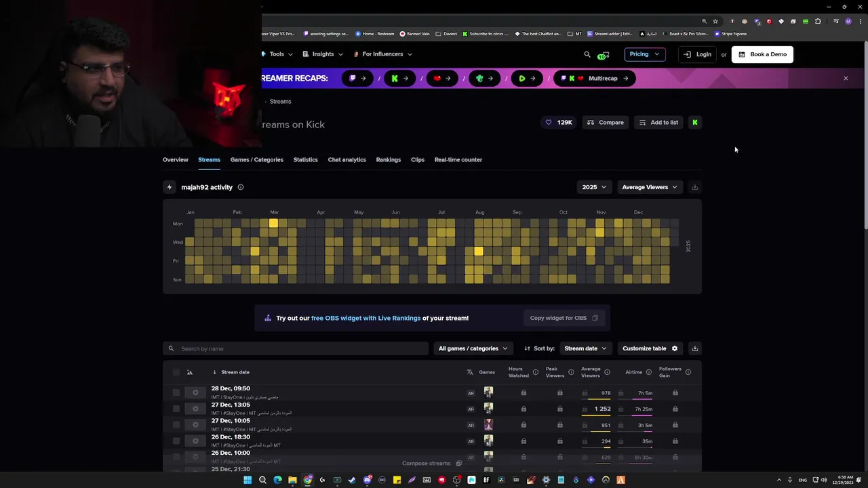Toggle the select-all streams checkbox
This screenshot has height=488, width=868.
(x=176, y=372)
